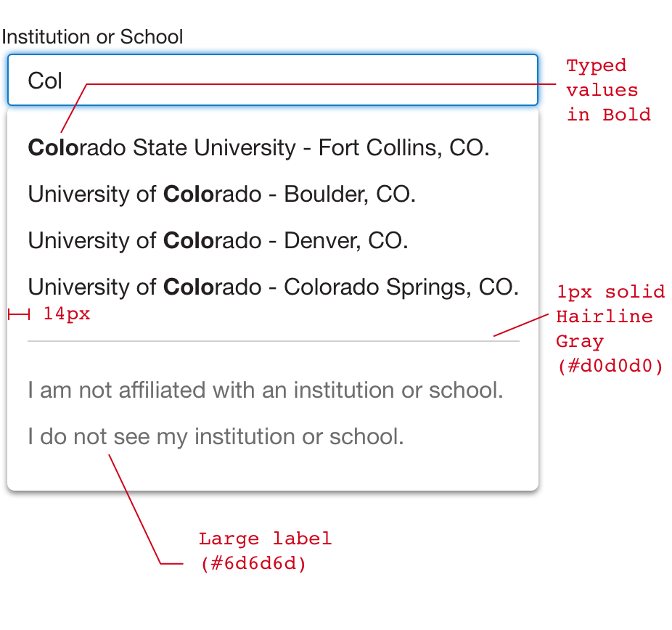Viewport: 672px width, 630px height.
Task: Select Colorado State University - Fort Collins suggestion
Action: [258, 148]
